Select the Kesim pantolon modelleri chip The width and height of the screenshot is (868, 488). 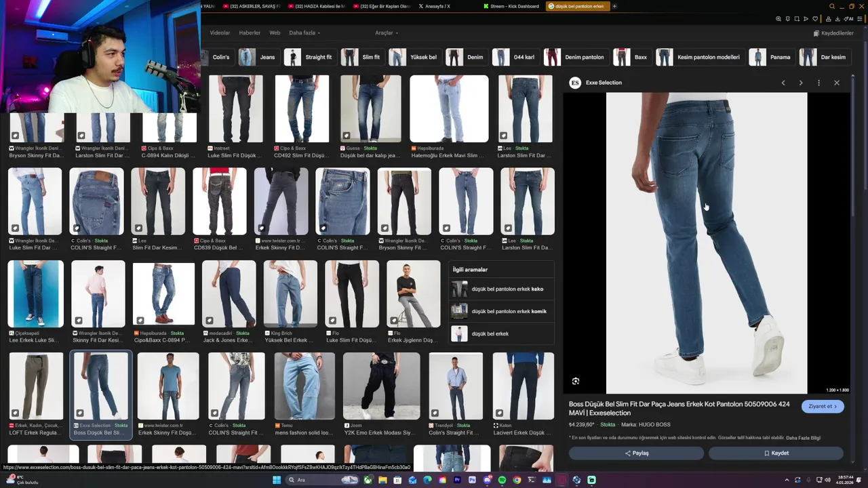tap(700, 57)
